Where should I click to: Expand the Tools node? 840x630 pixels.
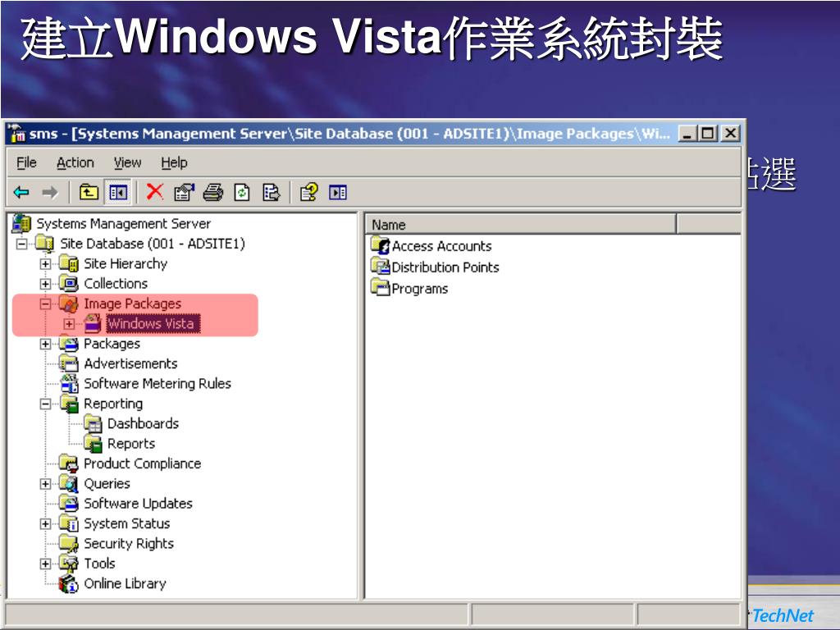pyautogui.click(x=46, y=564)
